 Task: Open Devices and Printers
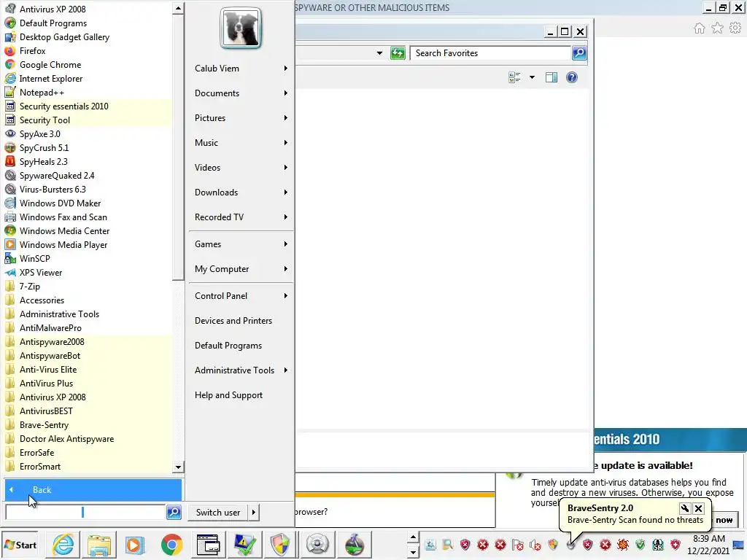click(241, 321)
